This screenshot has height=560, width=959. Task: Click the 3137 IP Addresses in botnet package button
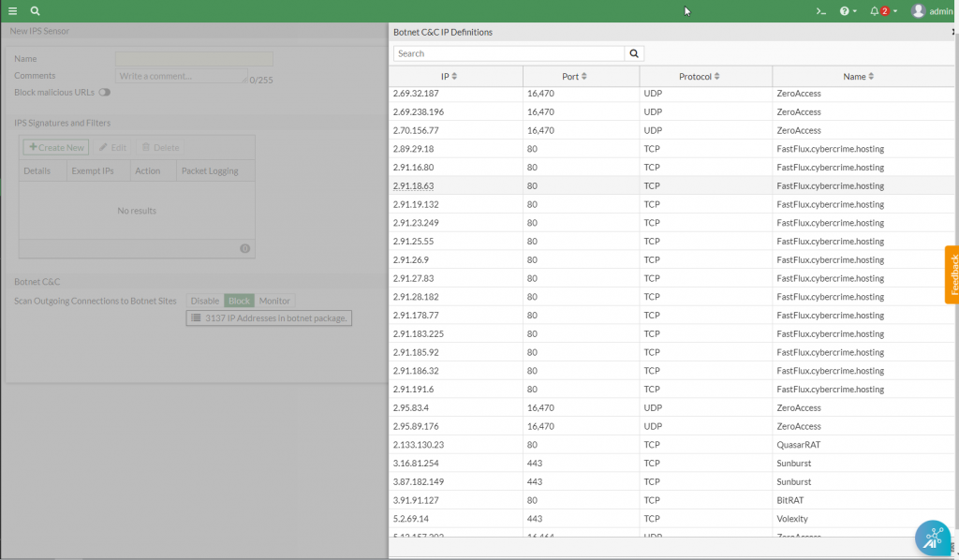pos(269,318)
